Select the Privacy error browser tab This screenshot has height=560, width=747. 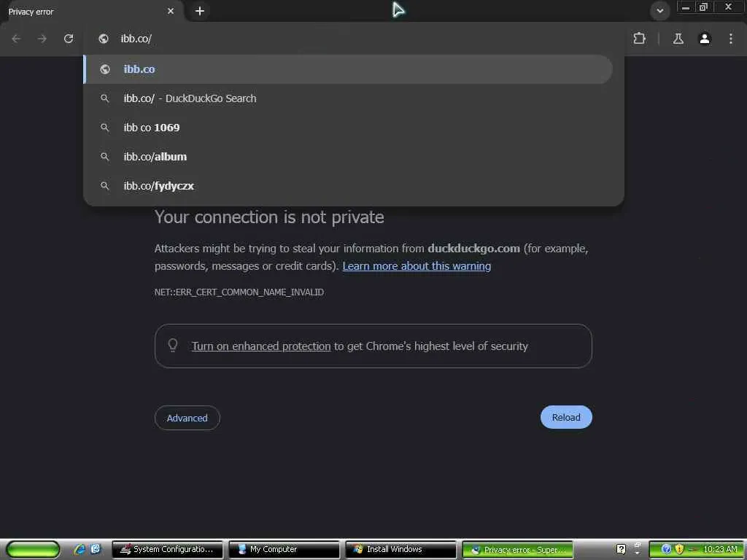(x=90, y=12)
